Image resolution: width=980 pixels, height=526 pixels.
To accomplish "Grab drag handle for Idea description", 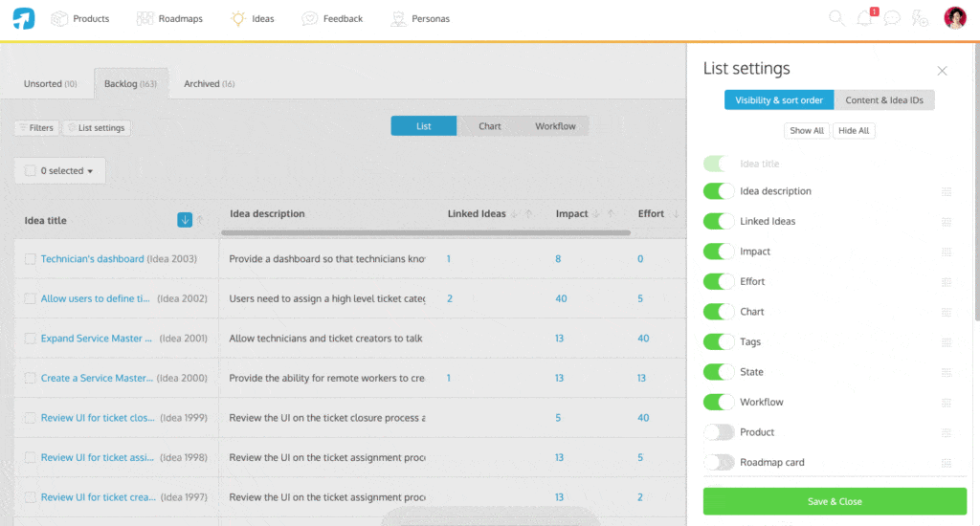I will pyautogui.click(x=947, y=192).
